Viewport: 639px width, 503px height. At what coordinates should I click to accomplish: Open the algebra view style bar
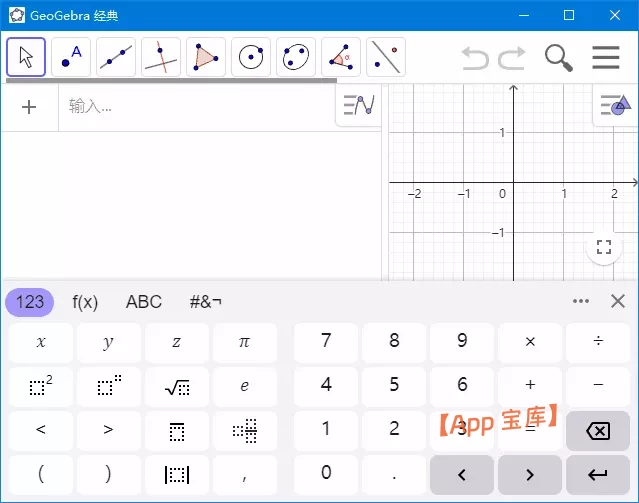[358, 105]
